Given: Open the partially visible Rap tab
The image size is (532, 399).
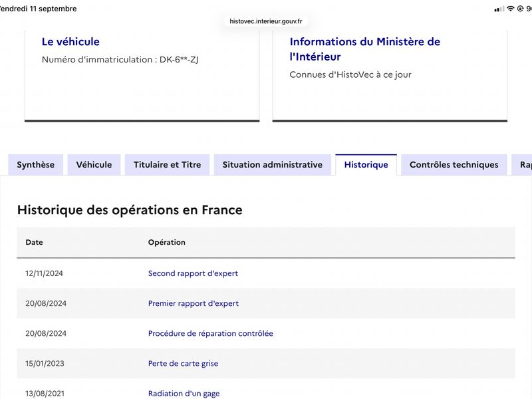Looking at the screenshot, I should click(x=522, y=165).
